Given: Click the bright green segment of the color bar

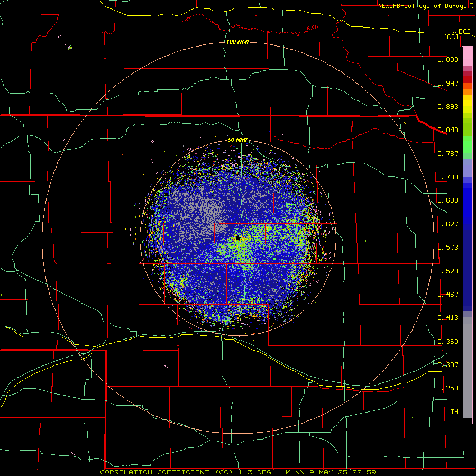Looking at the screenshot, I should click(x=467, y=144).
